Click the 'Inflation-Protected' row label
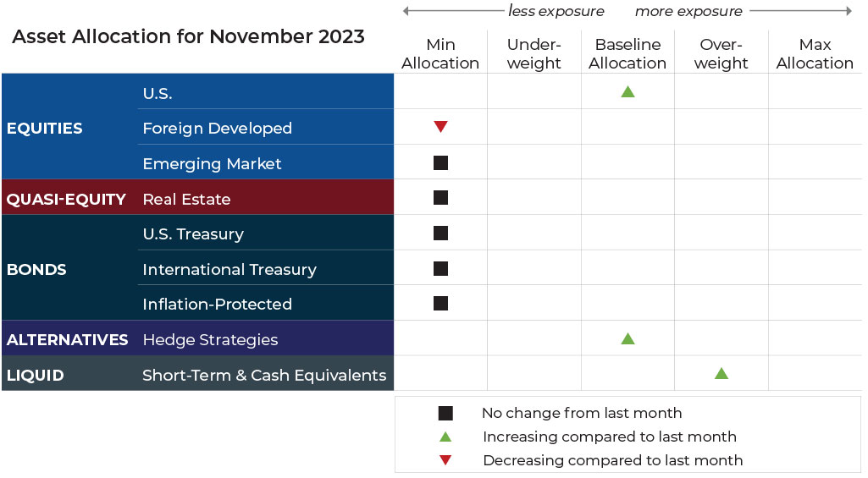868x478 pixels. (x=217, y=304)
